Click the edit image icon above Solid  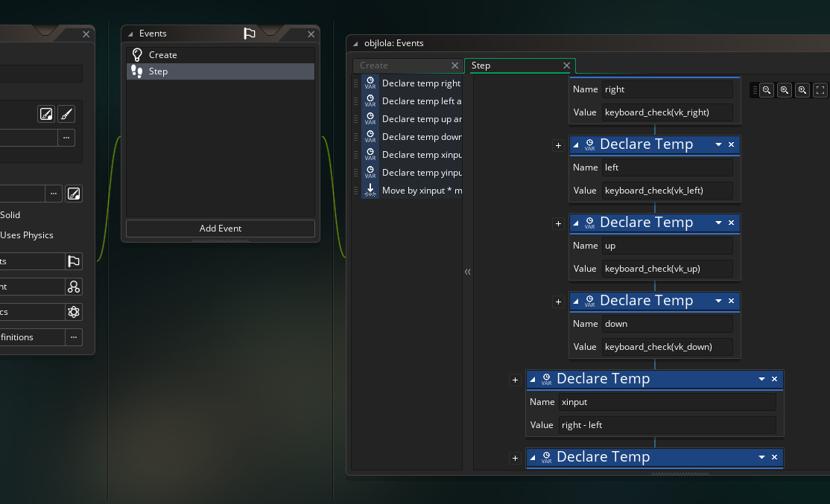pos(74,194)
